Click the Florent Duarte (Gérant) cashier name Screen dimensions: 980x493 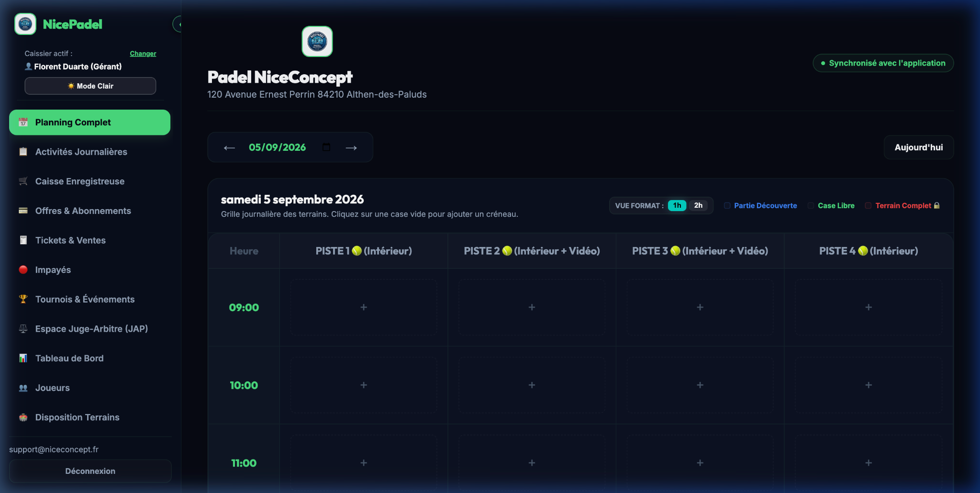[x=78, y=67]
